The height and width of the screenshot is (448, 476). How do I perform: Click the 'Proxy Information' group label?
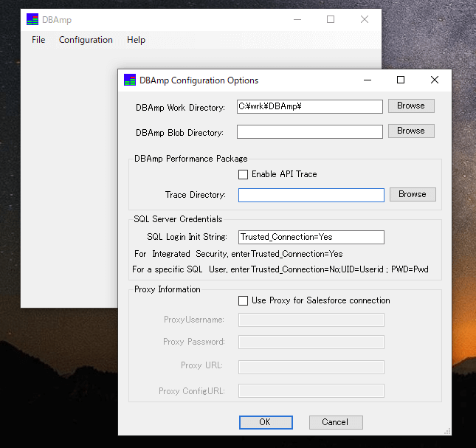168,289
